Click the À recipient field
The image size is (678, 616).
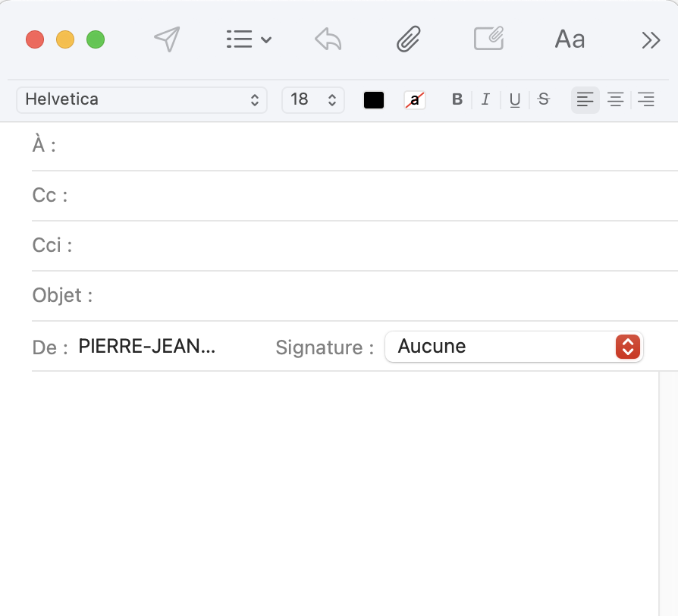364,146
